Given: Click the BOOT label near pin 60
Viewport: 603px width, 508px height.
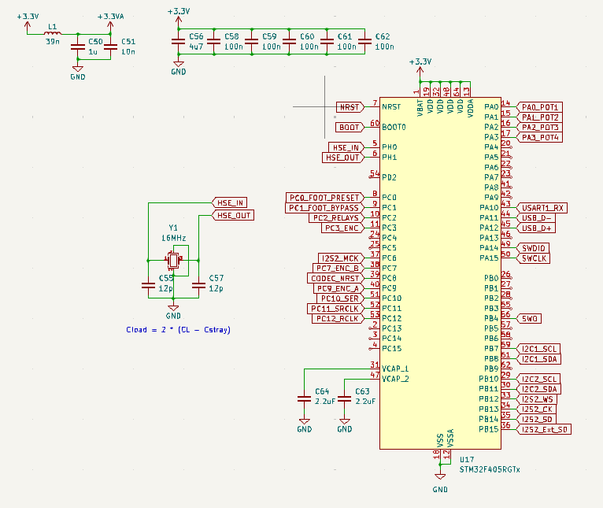Looking at the screenshot, I should [x=350, y=127].
